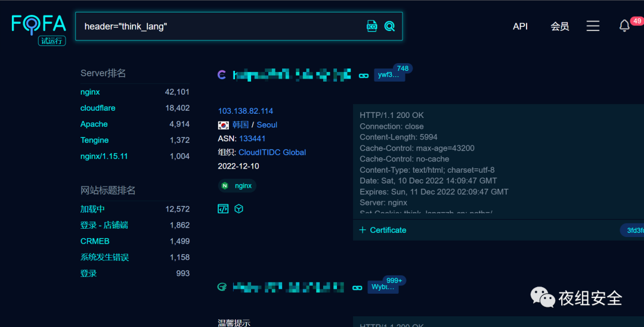This screenshot has height=327, width=644.
Task: Click the Wybt... tag with 999+ badge
Action: [x=383, y=286]
